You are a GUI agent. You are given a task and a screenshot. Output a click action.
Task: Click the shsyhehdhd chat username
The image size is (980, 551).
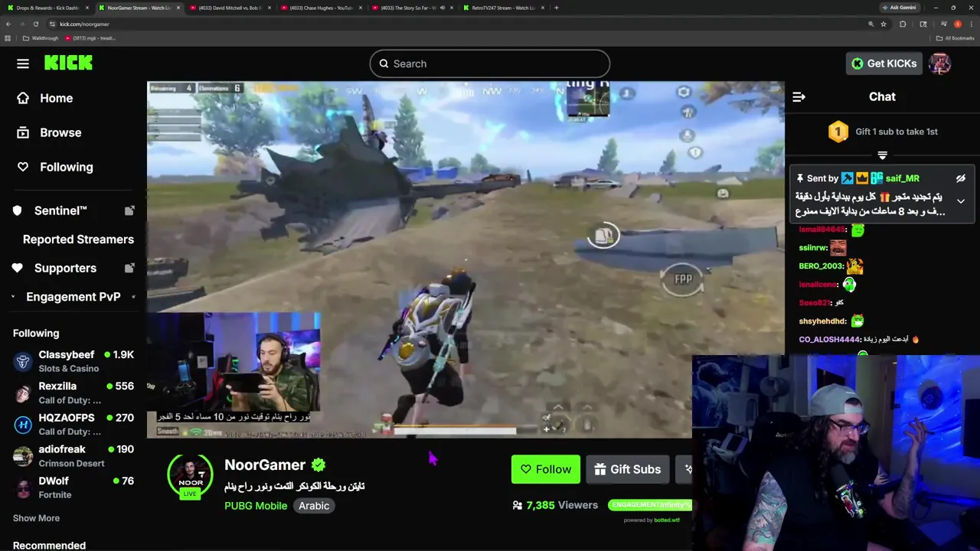(822, 321)
